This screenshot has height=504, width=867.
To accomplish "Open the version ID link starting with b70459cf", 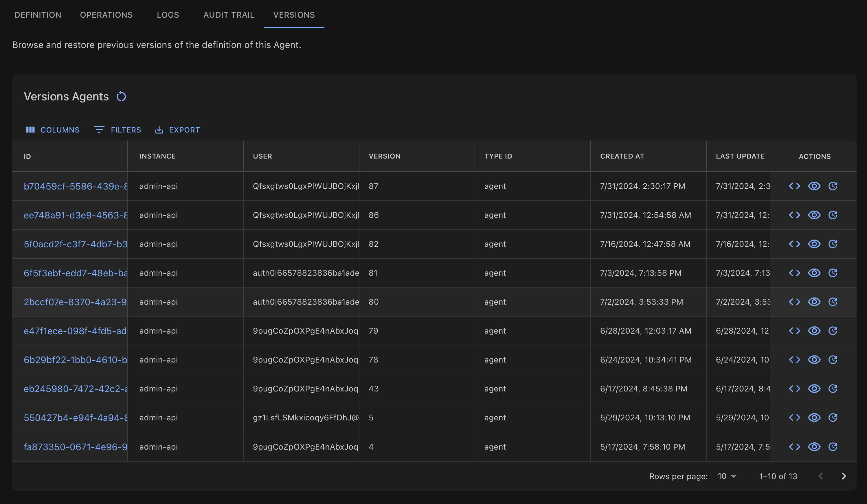I will coord(75,186).
